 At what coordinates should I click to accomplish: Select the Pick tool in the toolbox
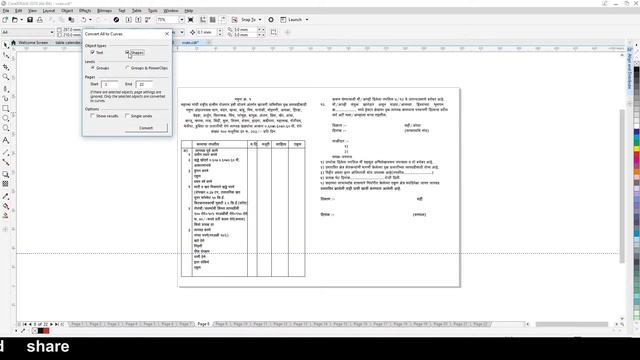pos(6,45)
